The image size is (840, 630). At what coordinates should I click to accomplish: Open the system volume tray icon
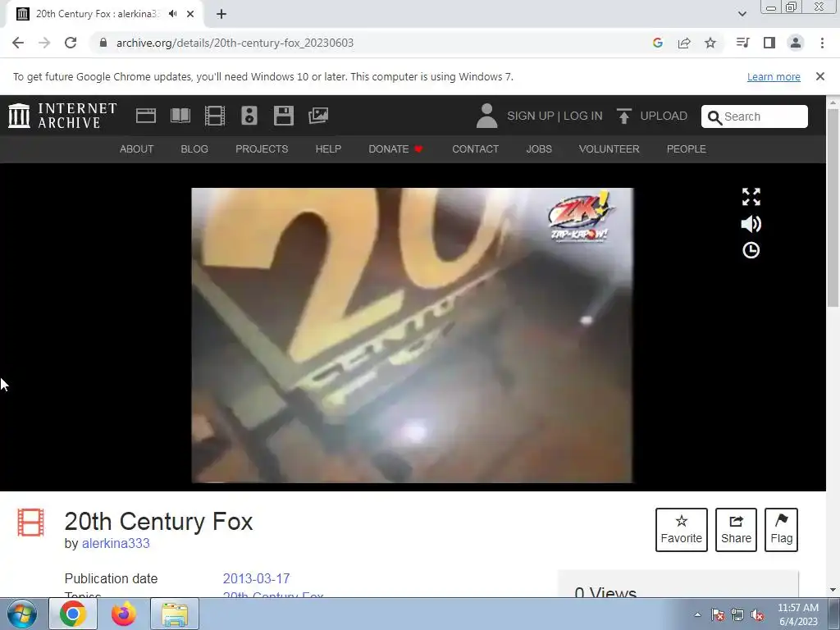click(757, 614)
